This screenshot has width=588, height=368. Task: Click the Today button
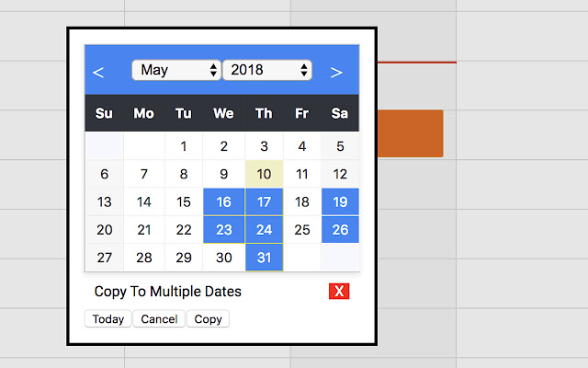click(x=107, y=319)
